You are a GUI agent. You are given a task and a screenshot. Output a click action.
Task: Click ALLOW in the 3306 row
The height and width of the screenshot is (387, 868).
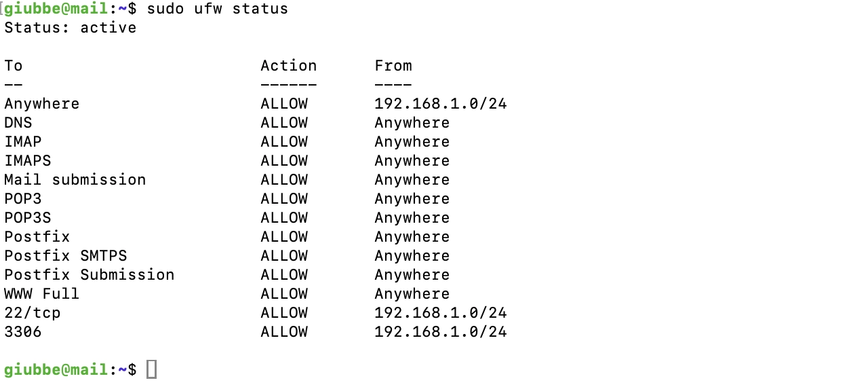pos(283,332)
